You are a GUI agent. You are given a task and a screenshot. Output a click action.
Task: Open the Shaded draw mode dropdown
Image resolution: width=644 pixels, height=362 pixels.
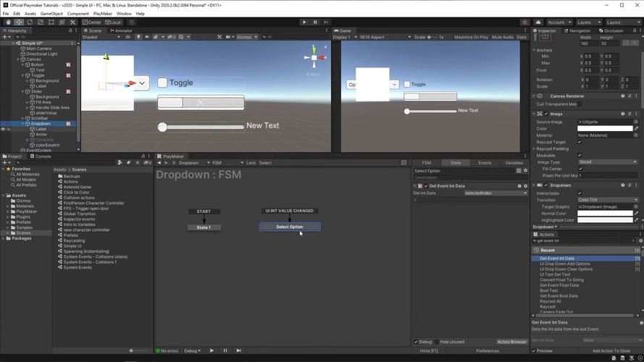tap(101, 37)
